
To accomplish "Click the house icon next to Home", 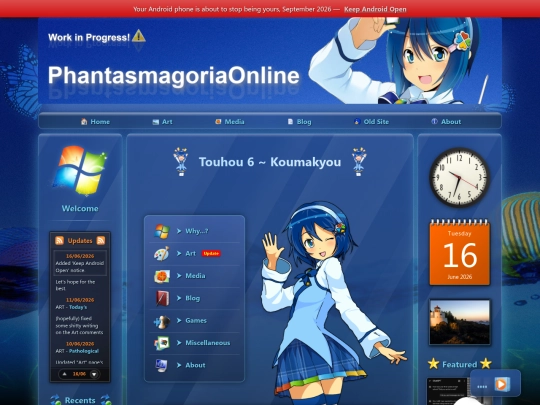I will pyautogui.click(x=84, y=122).
